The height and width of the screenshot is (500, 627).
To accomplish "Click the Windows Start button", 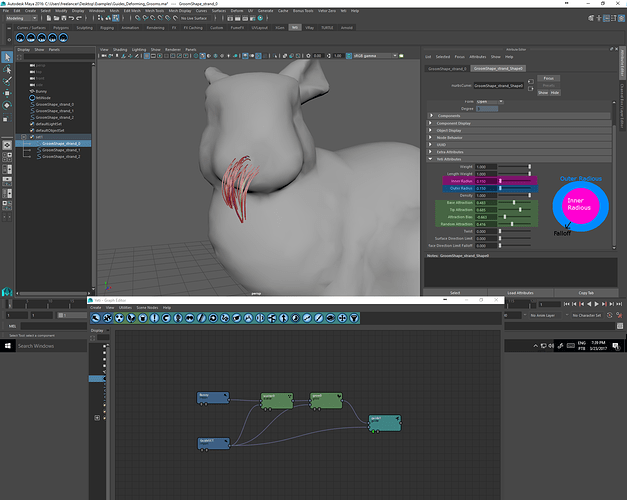I will 6,346.
